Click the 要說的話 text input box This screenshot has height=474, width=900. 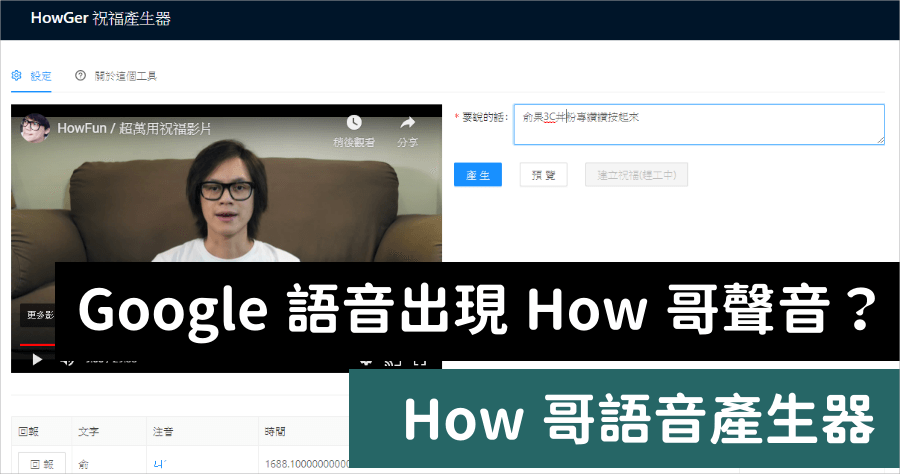coord(699,124)
